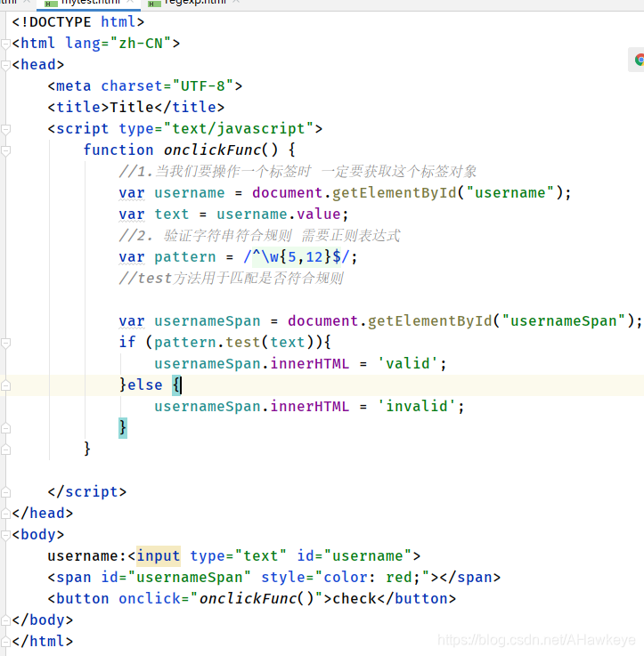Place cursor in the <!DOCTYPE html> line
The image size is (644, 656).
tap(78, 21)
